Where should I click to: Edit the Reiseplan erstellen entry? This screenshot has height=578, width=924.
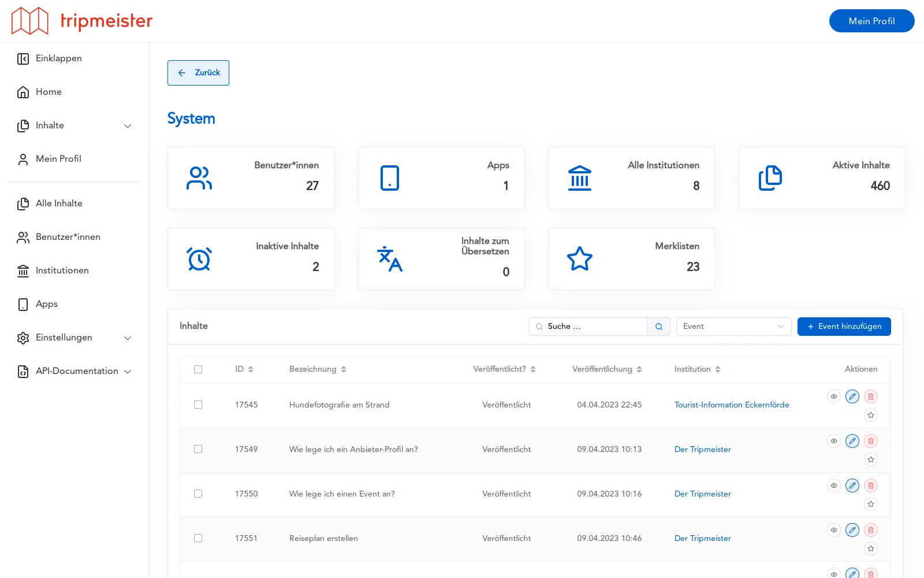(852, 530)
